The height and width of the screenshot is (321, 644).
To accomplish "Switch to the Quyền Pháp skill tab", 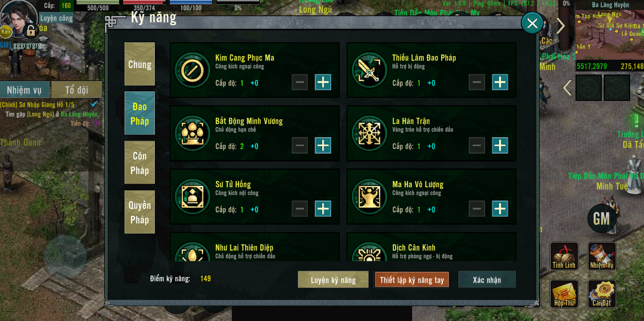I will (140, 212).
